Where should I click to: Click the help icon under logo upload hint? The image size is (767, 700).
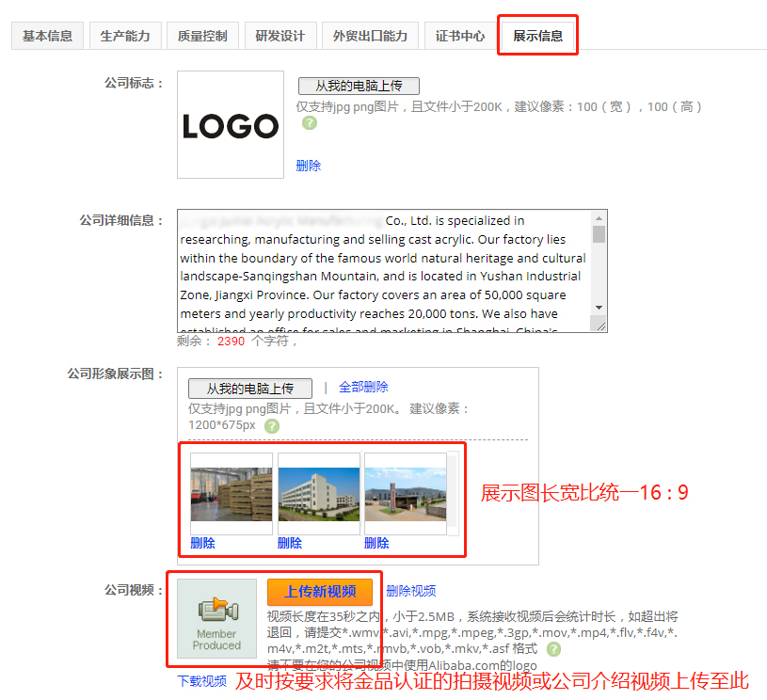coord(309,123)
